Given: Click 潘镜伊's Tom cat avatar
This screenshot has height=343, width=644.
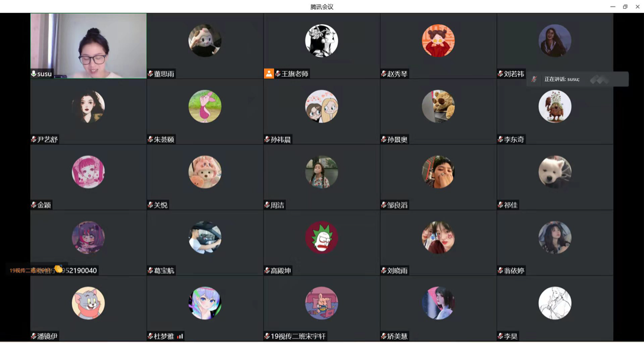Looking at the screenshot, I should coord(88,303).
